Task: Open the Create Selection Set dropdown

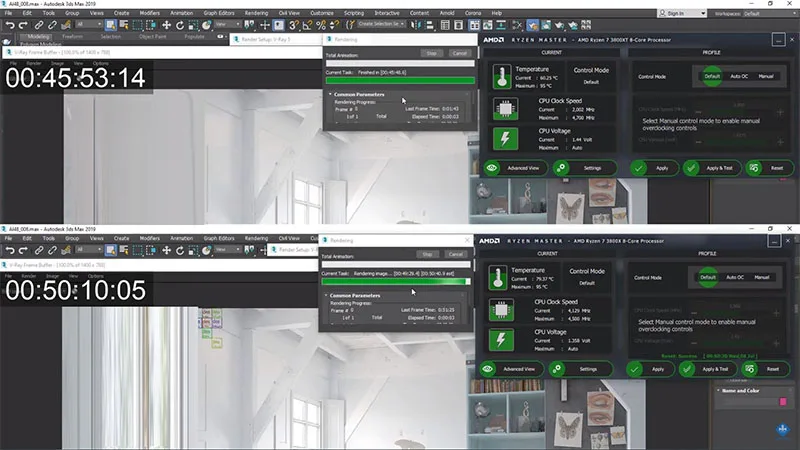Action: (381, 24)
